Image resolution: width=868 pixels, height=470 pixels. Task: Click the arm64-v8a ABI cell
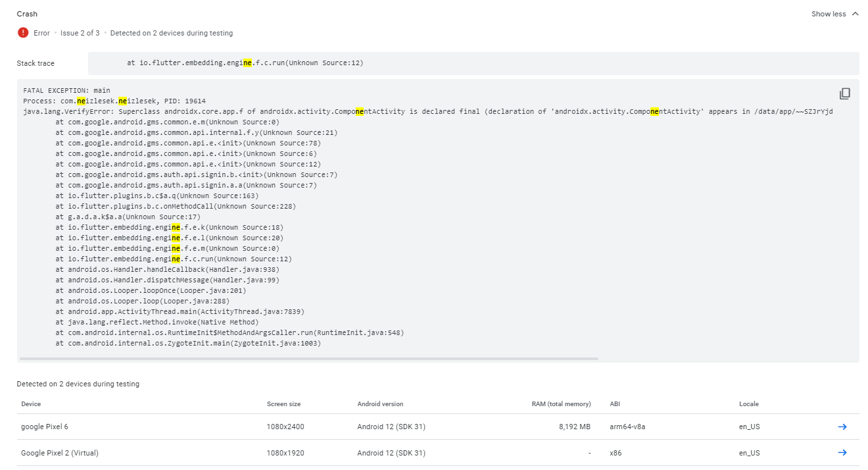pos(627,427)
